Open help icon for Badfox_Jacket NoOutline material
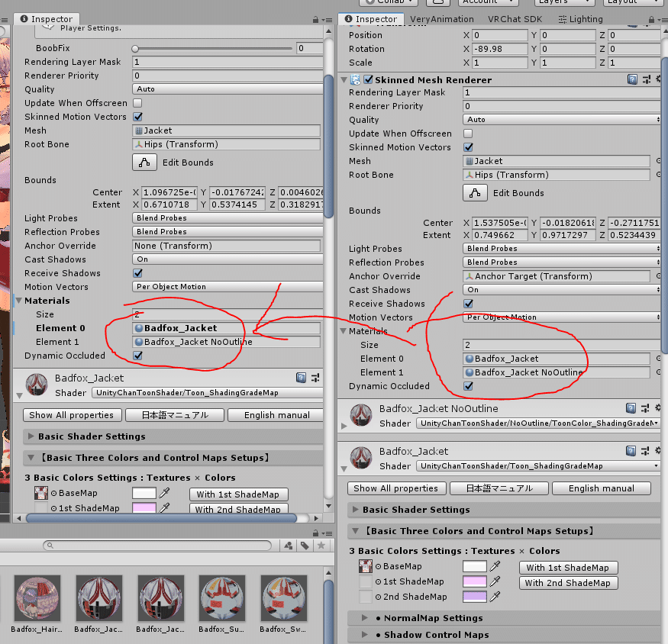Viewport: 668px width, 644px height. tap(631, 408)
